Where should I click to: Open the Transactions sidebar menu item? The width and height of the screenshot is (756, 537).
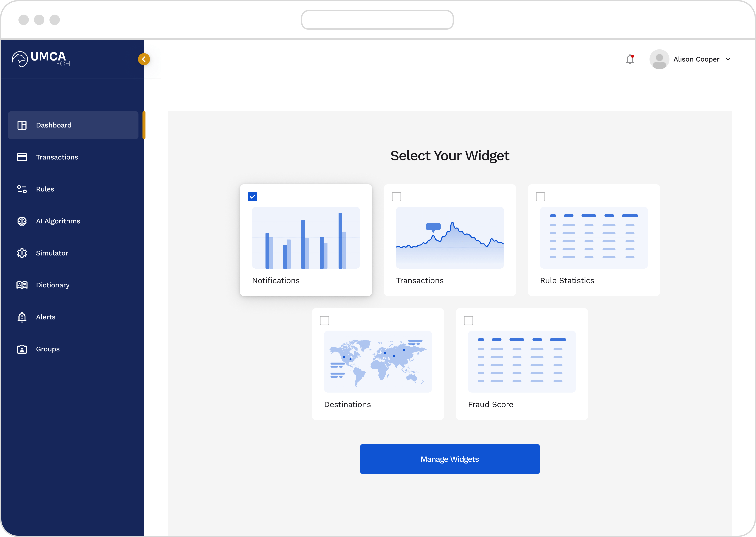(57, 157)
